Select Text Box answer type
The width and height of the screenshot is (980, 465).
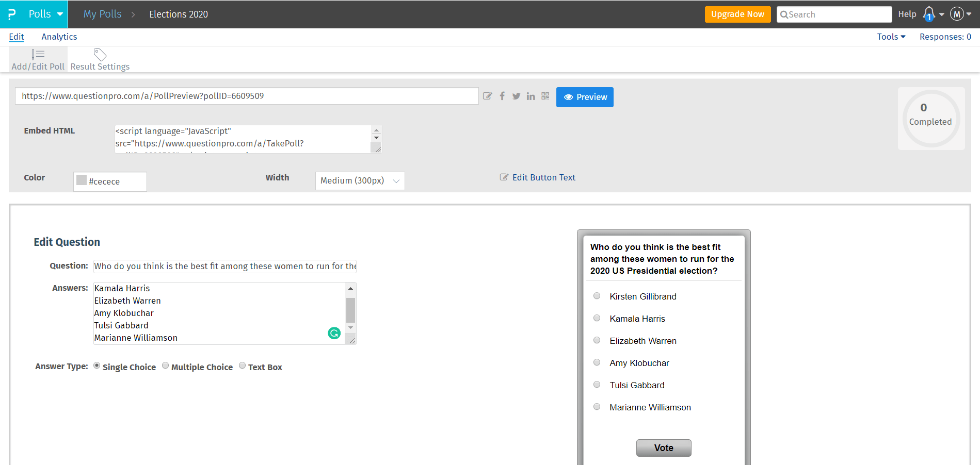[x=243, y=366]
